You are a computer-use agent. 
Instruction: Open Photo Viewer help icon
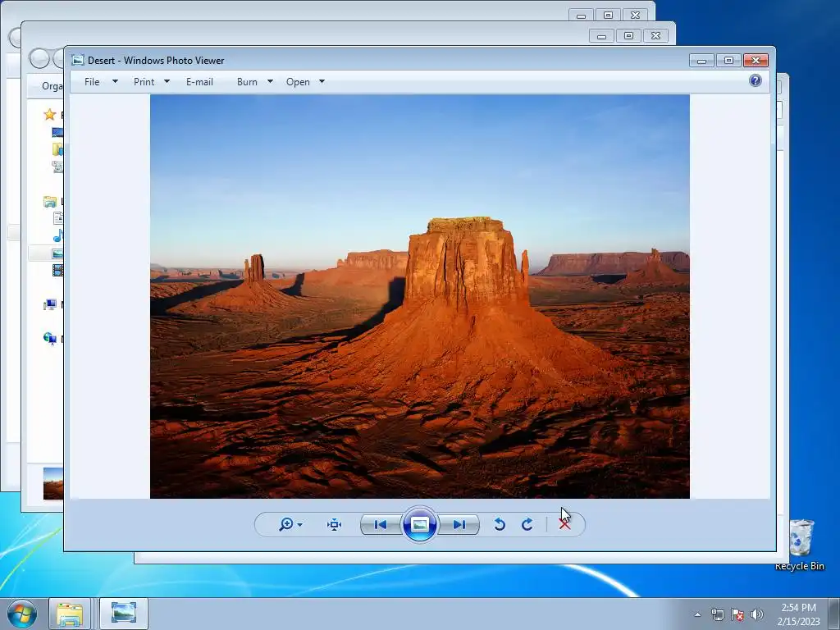point(756,81)
